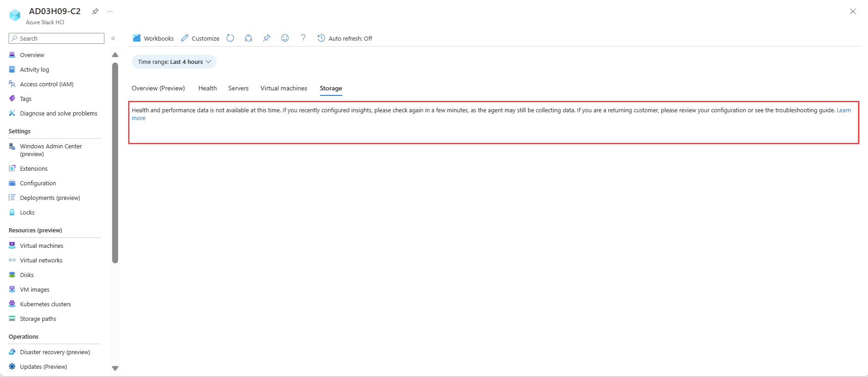Click the sidebar Search field
Image resolution: width=868 pixels, height=377 pixels.
(57, 38)
